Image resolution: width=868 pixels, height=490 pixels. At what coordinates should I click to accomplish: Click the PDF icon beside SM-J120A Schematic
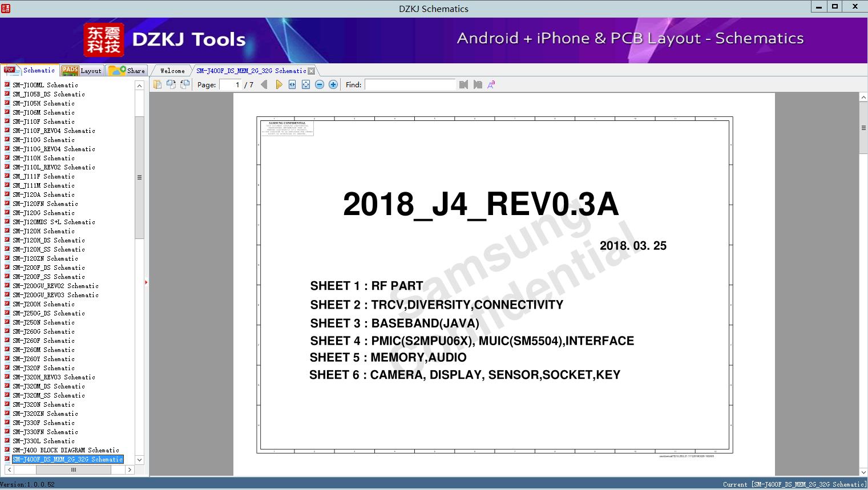click(x=7, y=195)
